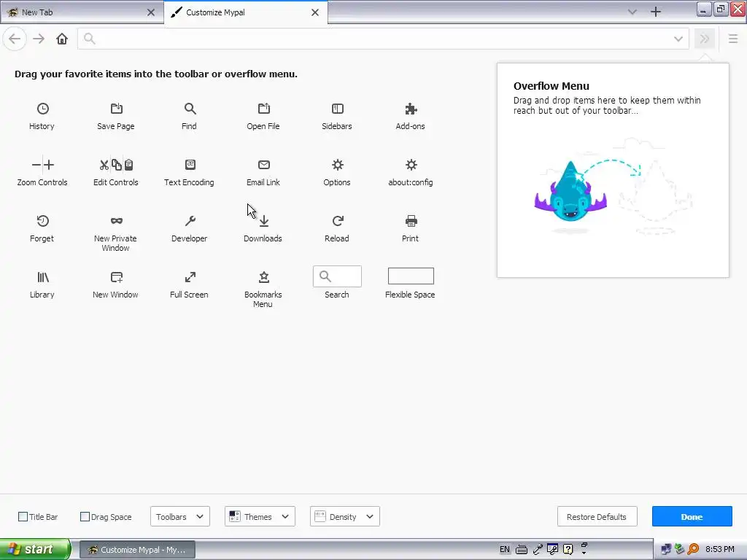The image size is (747, 560).
Task: Click the History clock icon
Action: pos(42,109)
